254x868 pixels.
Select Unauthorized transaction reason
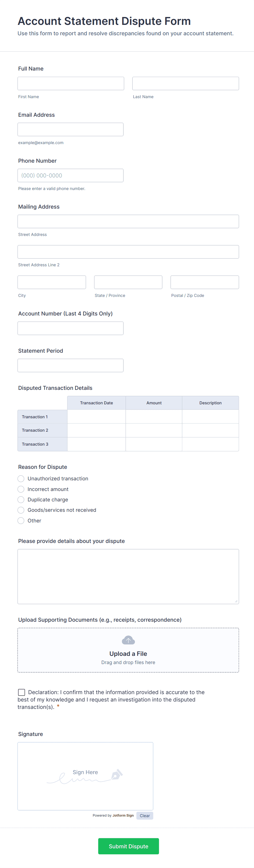[x=21, y=478]
